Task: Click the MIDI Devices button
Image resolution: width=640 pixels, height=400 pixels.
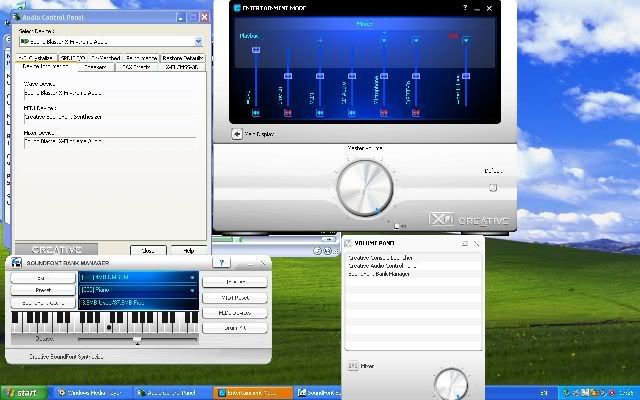Action: (x=235, y=313)
